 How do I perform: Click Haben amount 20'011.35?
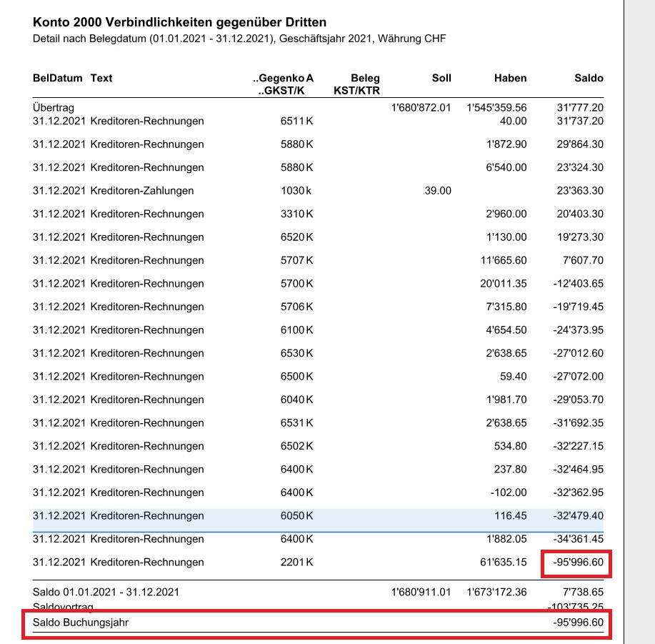coord(504,284)
